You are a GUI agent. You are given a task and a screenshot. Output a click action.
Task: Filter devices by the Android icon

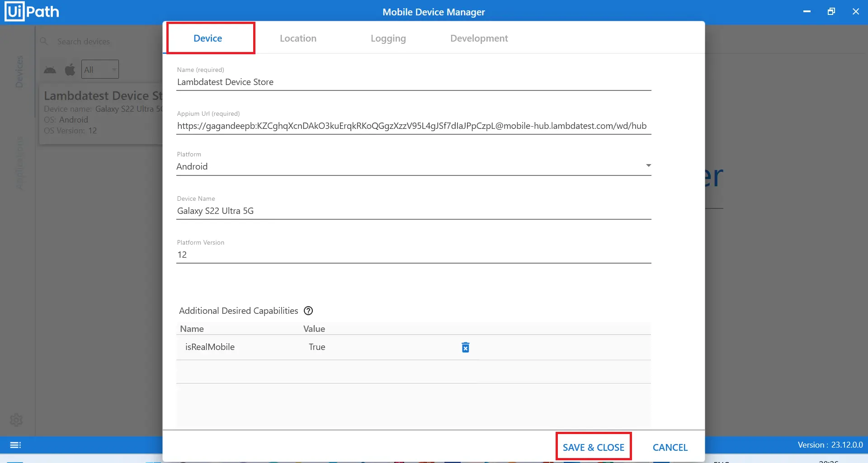[50, 70]
